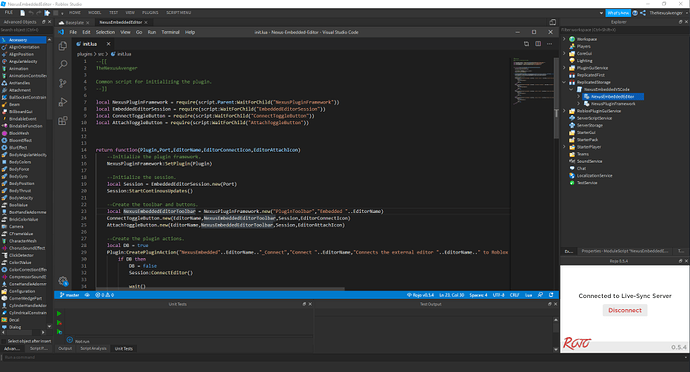Open VS Code Terminal menu
This screenshot has width=690, height=372.
pos(170,32)
